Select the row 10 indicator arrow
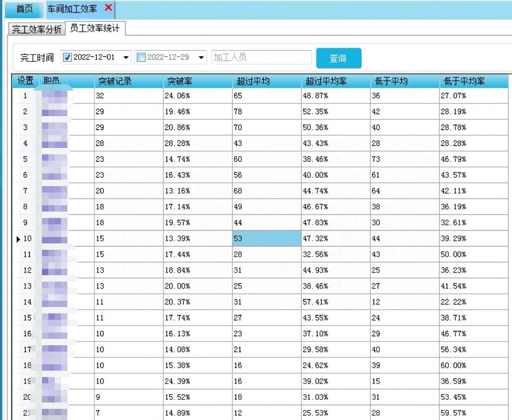 [19, 239]
